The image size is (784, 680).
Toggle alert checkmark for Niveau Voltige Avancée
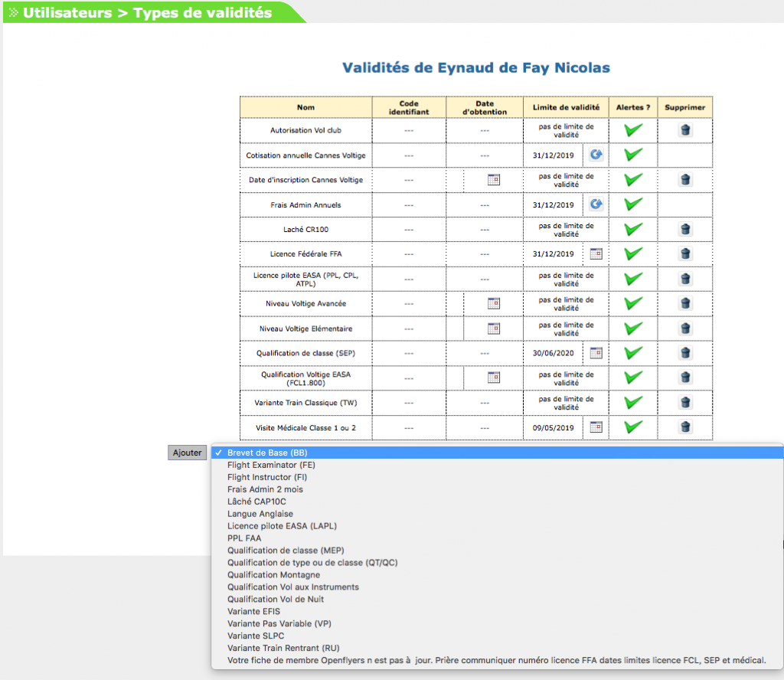(633, 303)
